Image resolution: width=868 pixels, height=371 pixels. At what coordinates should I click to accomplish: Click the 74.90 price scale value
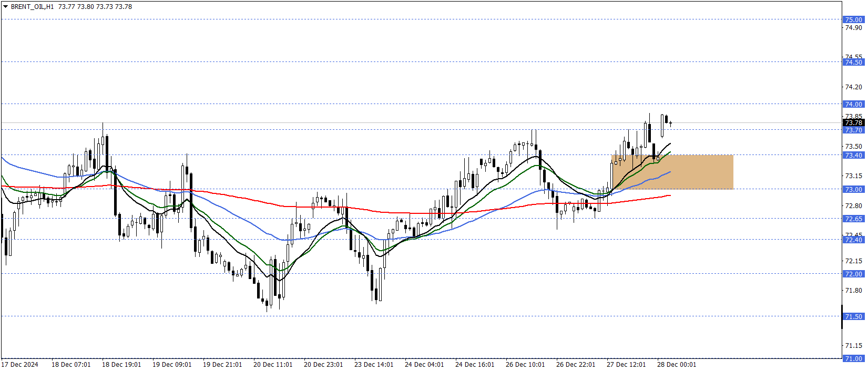click(853, 28)
